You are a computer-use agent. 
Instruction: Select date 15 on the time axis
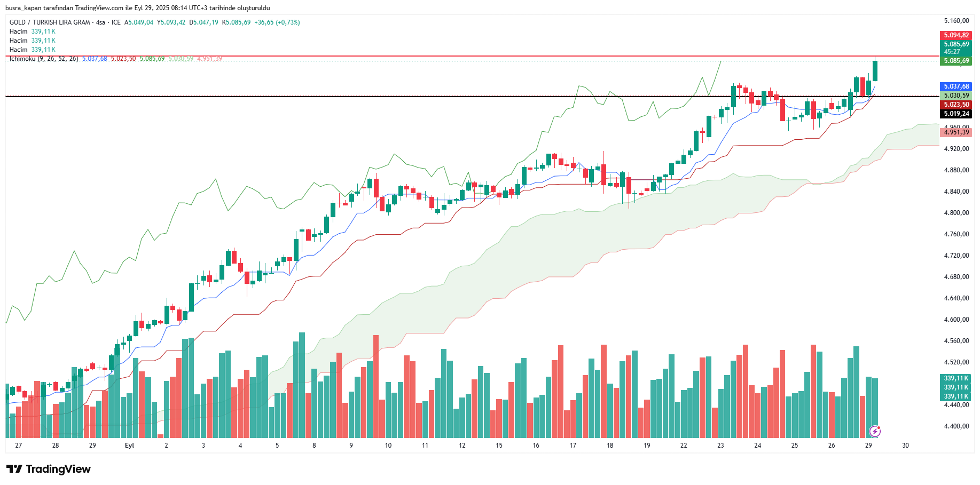(499, 446)
